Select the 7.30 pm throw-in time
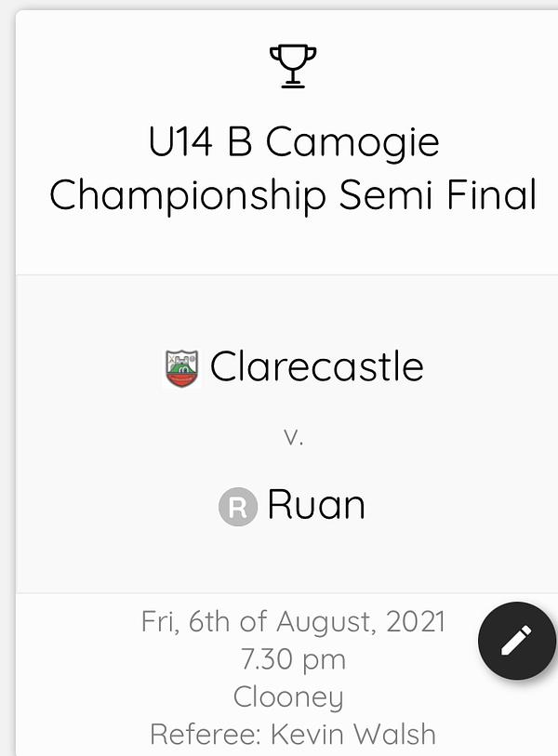This screenshot has height=756, width=558. pos(293,659)
